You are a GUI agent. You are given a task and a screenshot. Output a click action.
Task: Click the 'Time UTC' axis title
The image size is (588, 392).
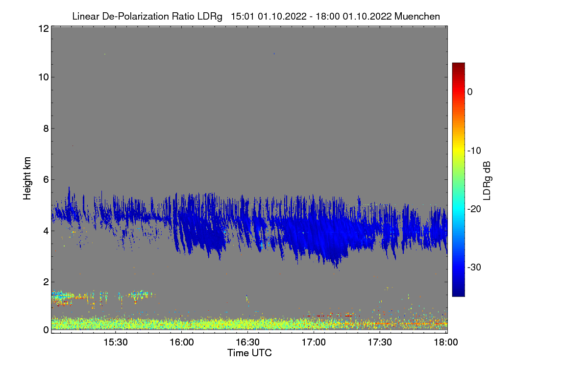[249, 353]
